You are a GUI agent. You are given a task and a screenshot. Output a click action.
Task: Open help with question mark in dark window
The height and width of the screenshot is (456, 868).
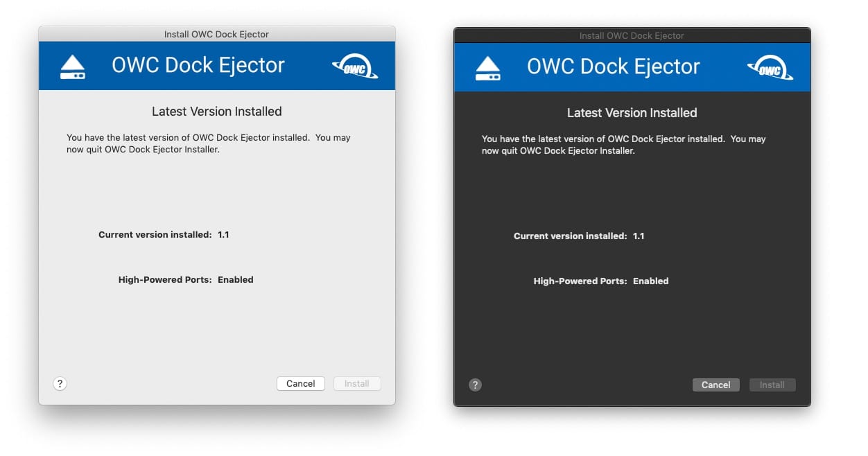tap(475, 385)
